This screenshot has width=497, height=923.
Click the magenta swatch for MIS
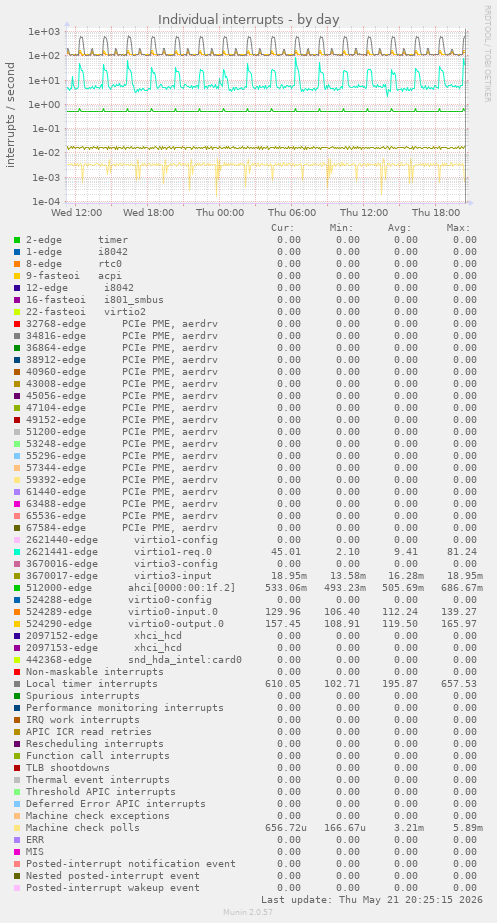pos(17,852)
